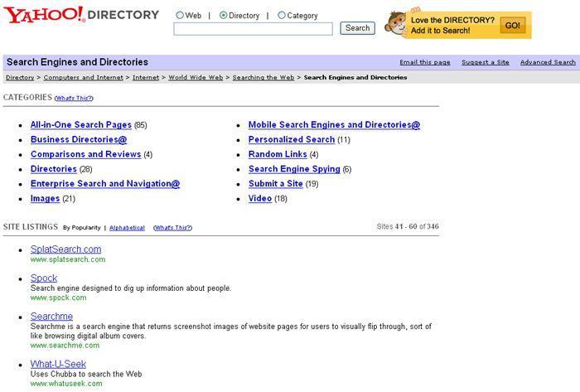The image size is (580, 392).
Task: Go to Searching the Web breadcrumb
Action: click(263, 77)
